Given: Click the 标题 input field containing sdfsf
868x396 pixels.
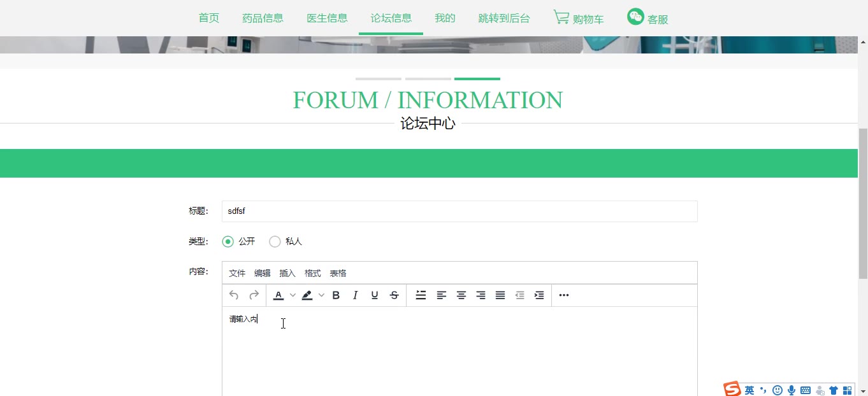Looking at the screenshot, I should [x=459, y=211].
